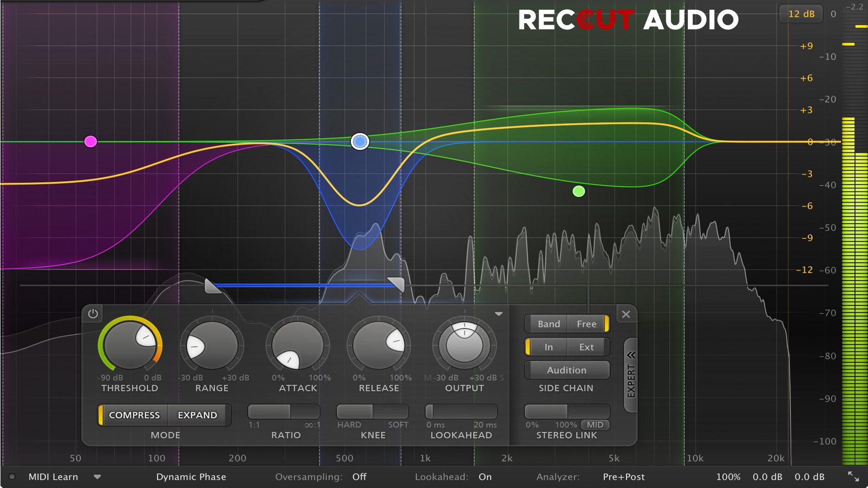Select the magenta low-shelf band node
The height and width of the screenshot is (488, 868).
(x=90, y=141)
